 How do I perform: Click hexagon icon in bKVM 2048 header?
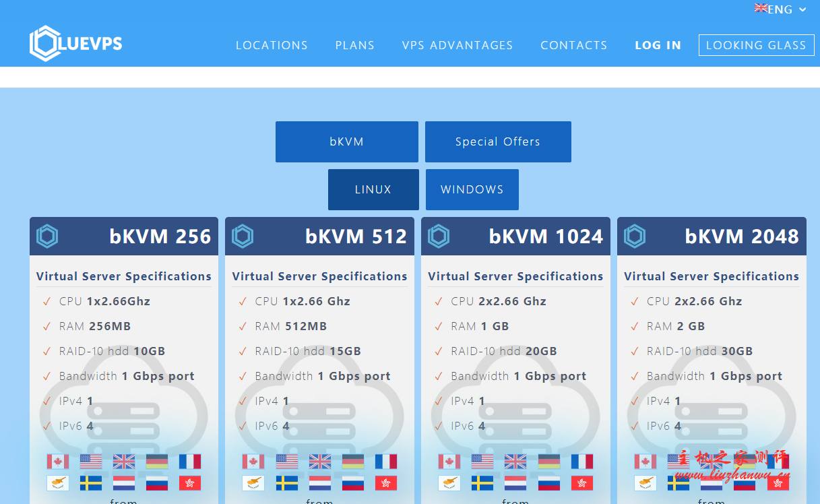pos(635,237)
